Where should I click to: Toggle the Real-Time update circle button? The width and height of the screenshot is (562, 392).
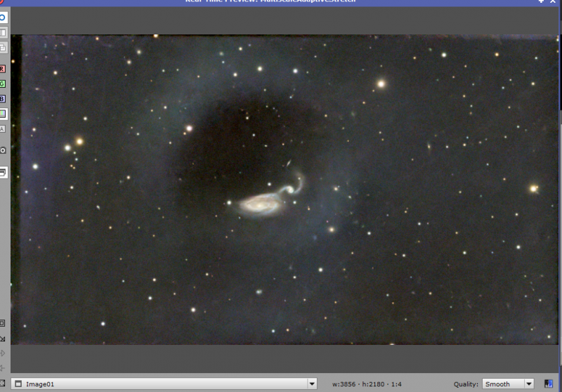pos(3,18)
